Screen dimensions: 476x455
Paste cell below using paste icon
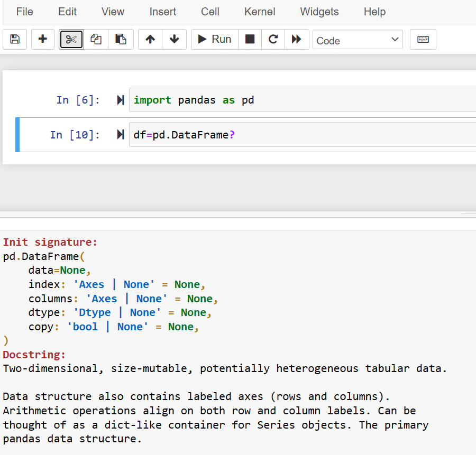click(121, 39)
